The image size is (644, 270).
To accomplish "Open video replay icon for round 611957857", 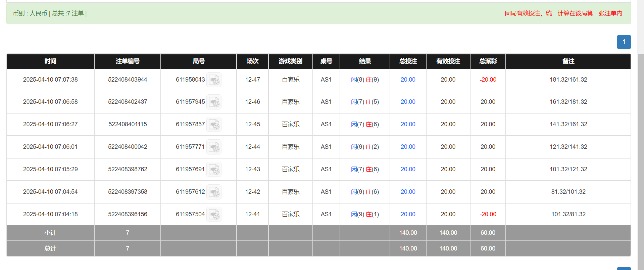I will click(x=214, y=125).
